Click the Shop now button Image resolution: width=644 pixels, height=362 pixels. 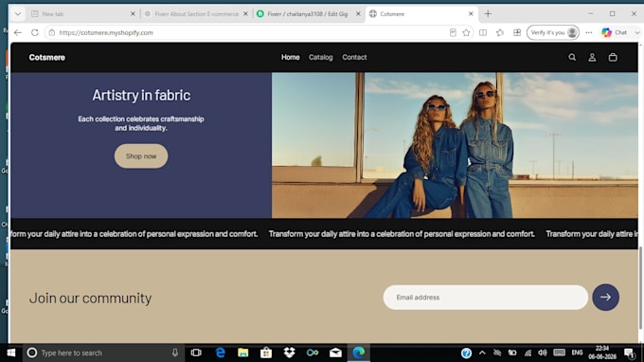[141, 156]
